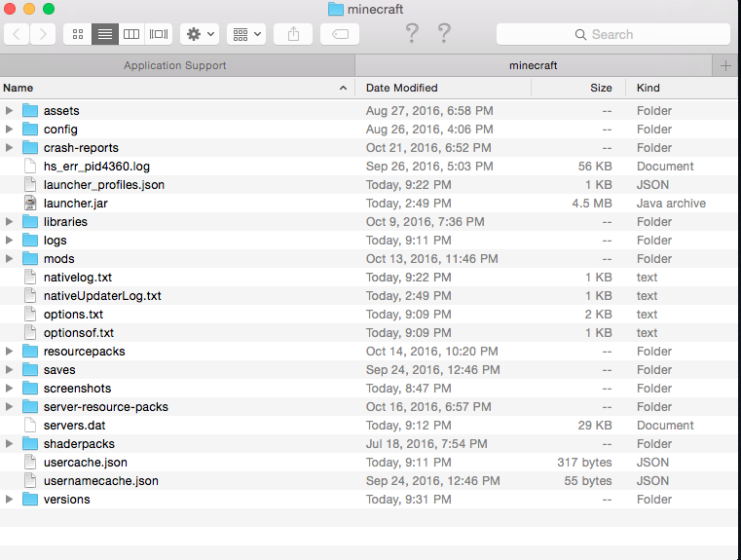Select the logs folder icon
This screenshot has width=741, height=560.
click(x=30, y=240)
